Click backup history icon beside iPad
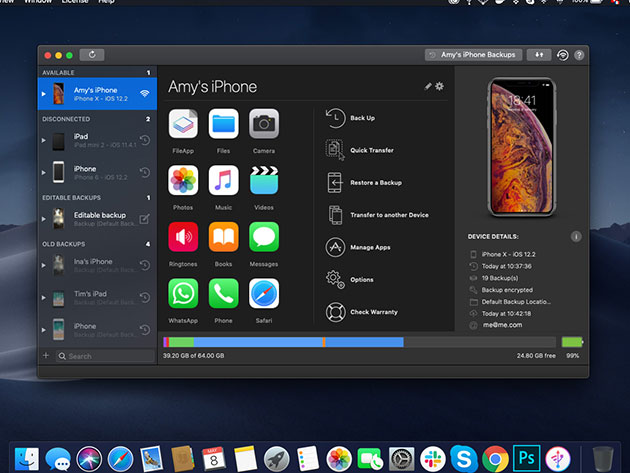 (145, 140)
